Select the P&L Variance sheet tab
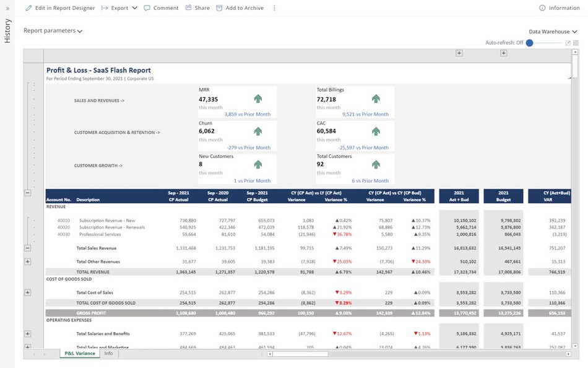 coord(80,354)
